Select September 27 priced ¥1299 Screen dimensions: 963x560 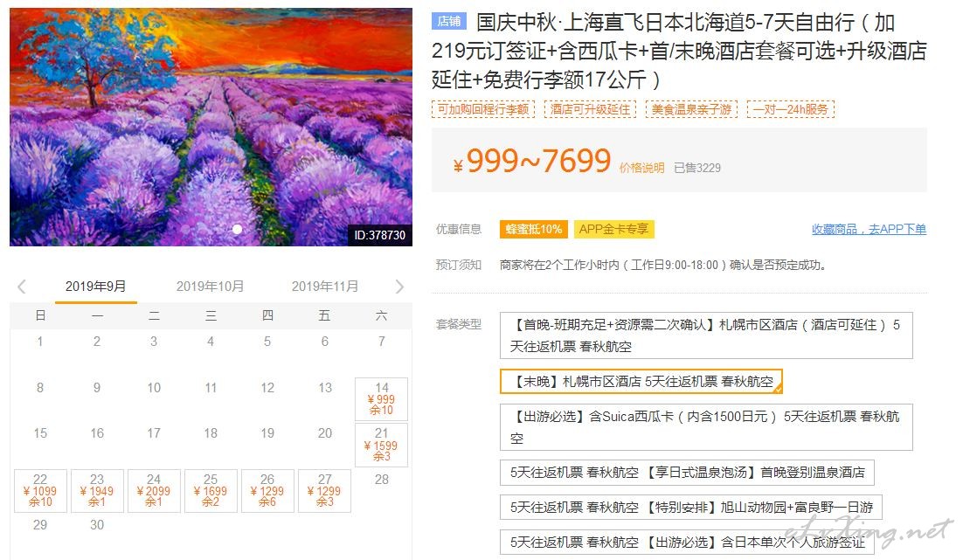[x=324, y=491]
